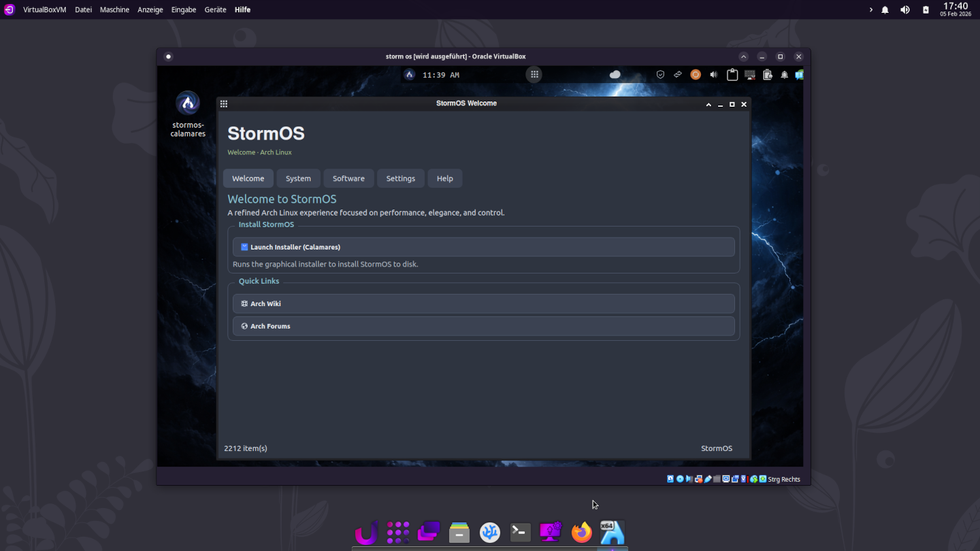Open the speaker volume icon in guest panel
The image size is (980, 551).
tap(713, 75)
